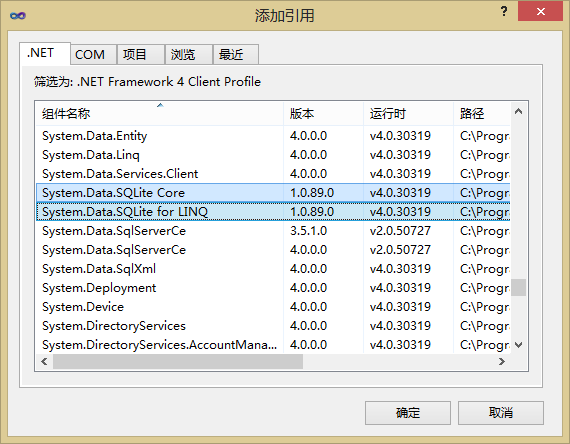
Task: Close the 添加引用 dialog
Action: click(541, 11)
